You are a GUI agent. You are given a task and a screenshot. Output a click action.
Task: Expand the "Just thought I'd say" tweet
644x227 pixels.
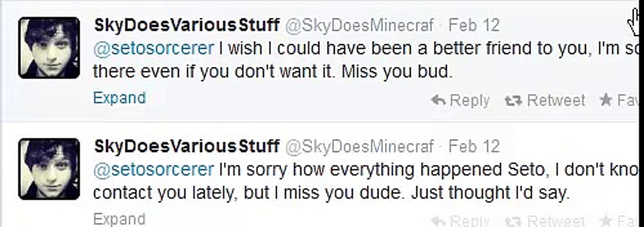coord(119,219)
